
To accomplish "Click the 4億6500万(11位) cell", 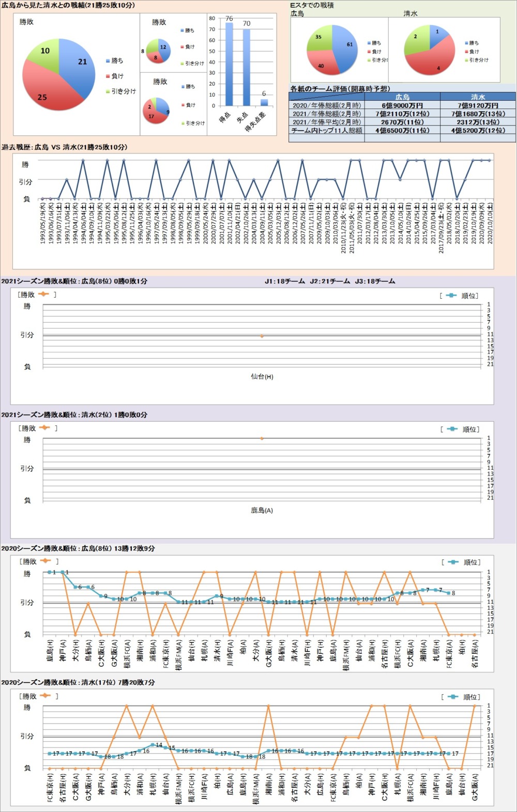I will [403, 131].
